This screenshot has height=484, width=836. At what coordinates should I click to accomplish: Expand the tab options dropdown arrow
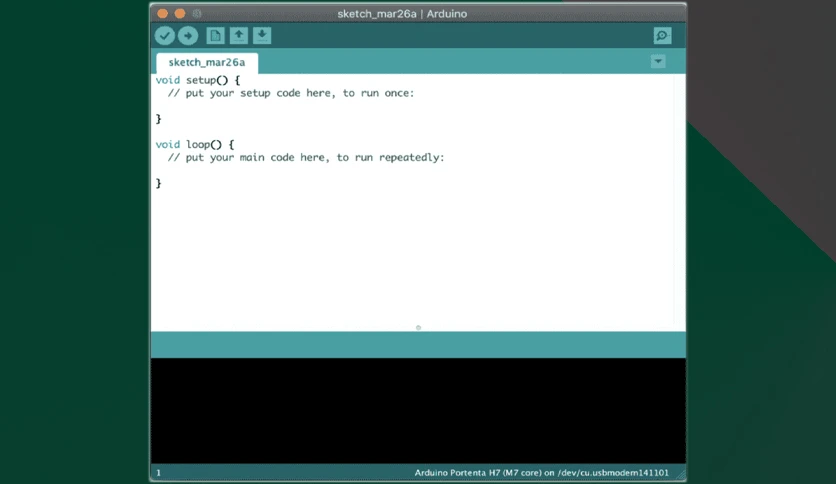(658, 61)
